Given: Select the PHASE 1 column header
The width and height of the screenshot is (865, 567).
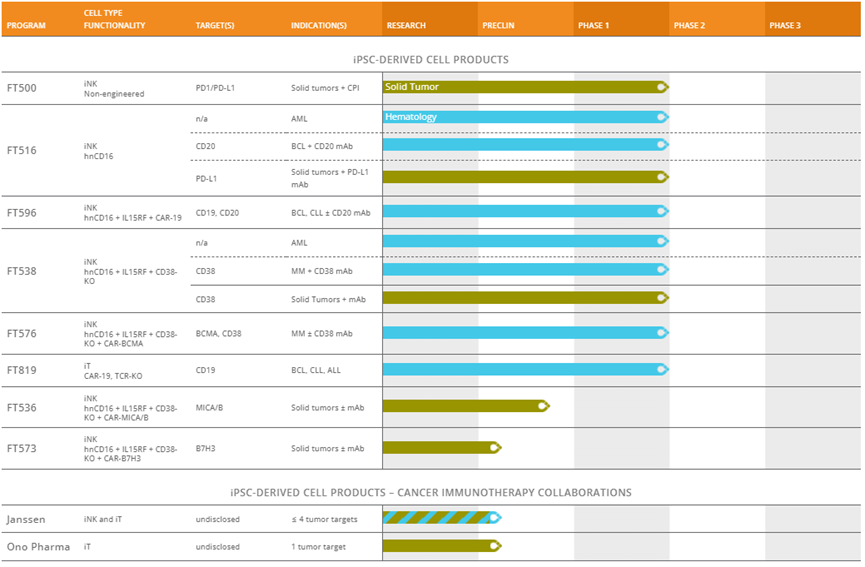Looking at the screenshot, I should (x=594, y=25).
